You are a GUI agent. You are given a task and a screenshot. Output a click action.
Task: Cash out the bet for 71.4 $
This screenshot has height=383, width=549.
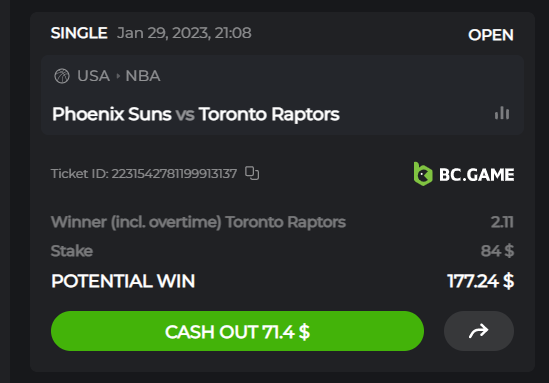237,331
